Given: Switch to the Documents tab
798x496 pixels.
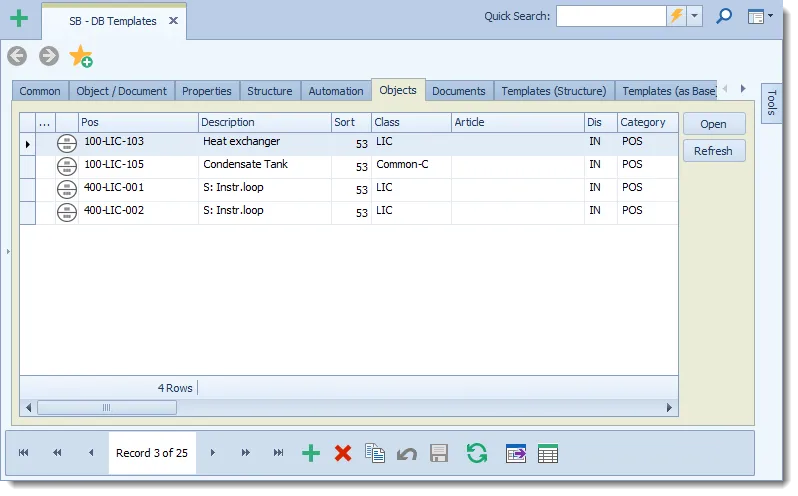Looking at the screenshot, I should 459,91.
